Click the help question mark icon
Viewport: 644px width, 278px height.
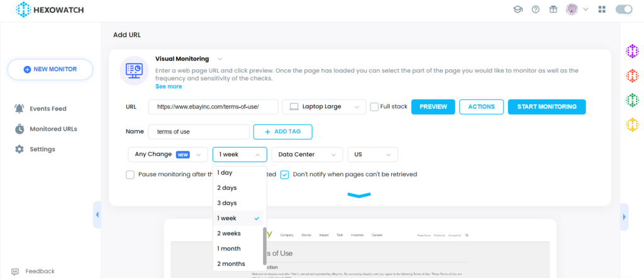535,9
